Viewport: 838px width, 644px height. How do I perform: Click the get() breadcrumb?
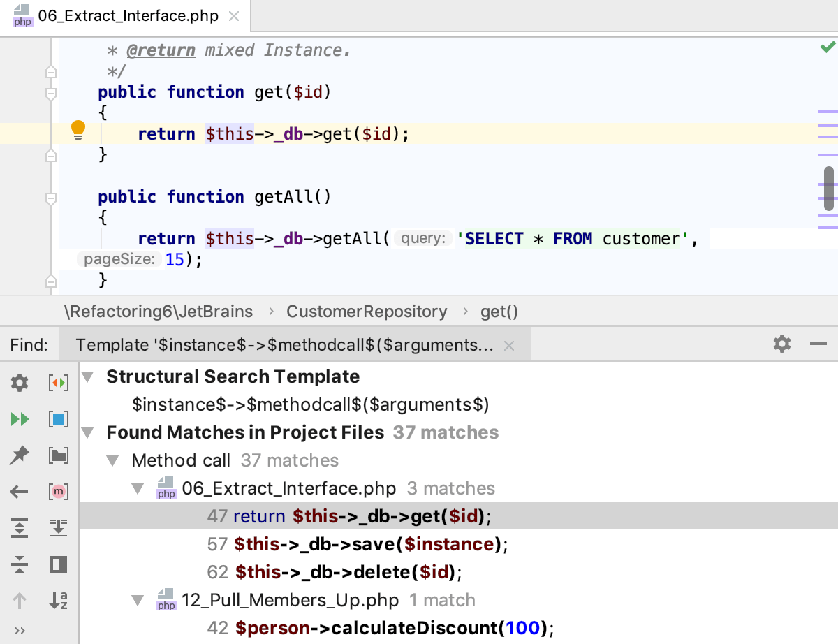pos(499,312)
